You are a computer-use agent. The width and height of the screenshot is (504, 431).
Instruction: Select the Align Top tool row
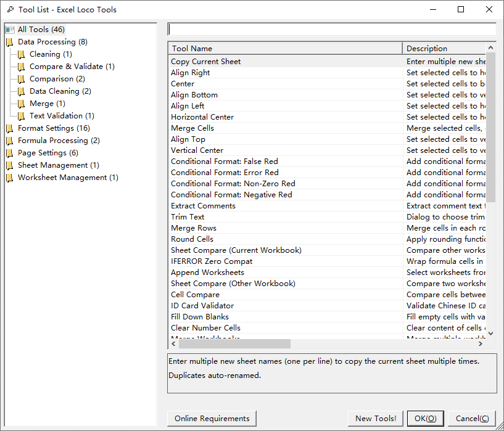tap(327, 139)
